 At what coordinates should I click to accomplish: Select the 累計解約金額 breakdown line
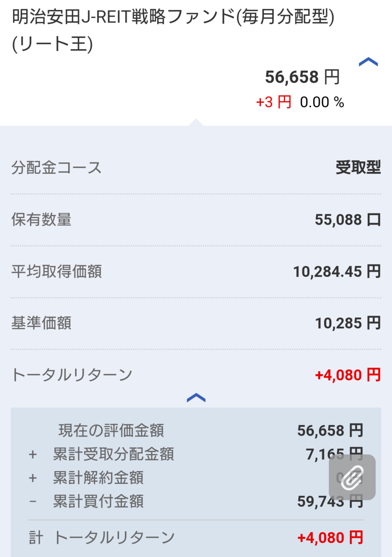(x=98, y=478)
